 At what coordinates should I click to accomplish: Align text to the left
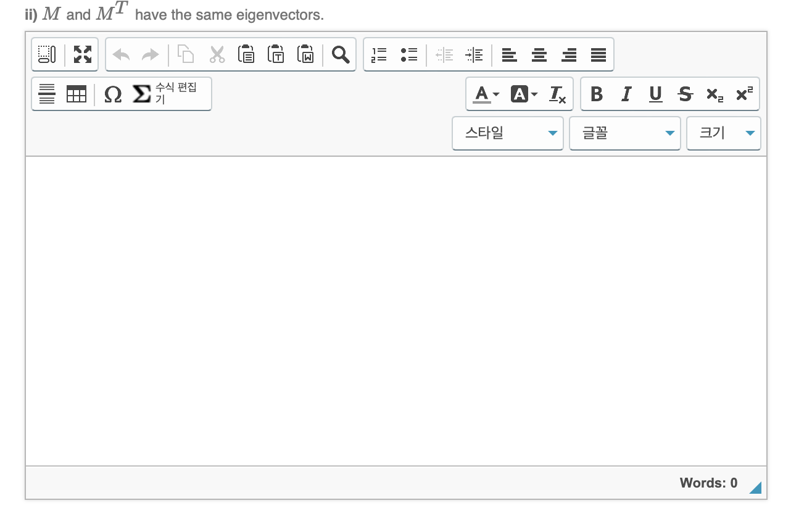[510, 55]
